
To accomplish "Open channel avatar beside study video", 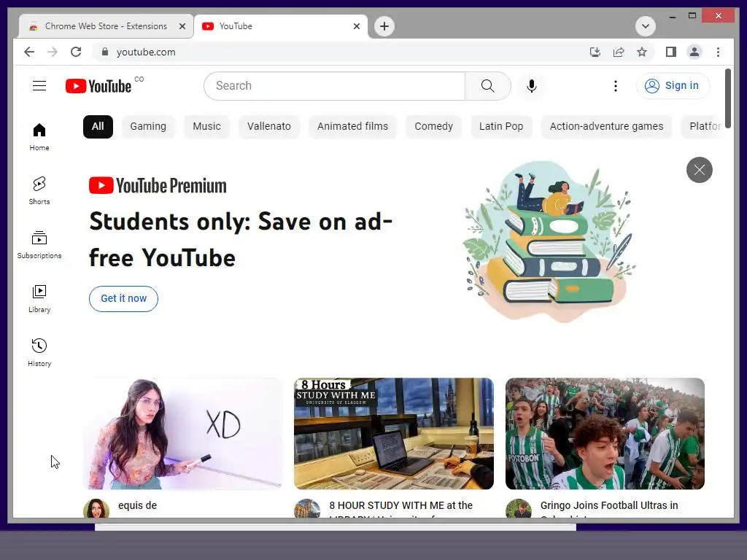I will (x=307, y=510).
